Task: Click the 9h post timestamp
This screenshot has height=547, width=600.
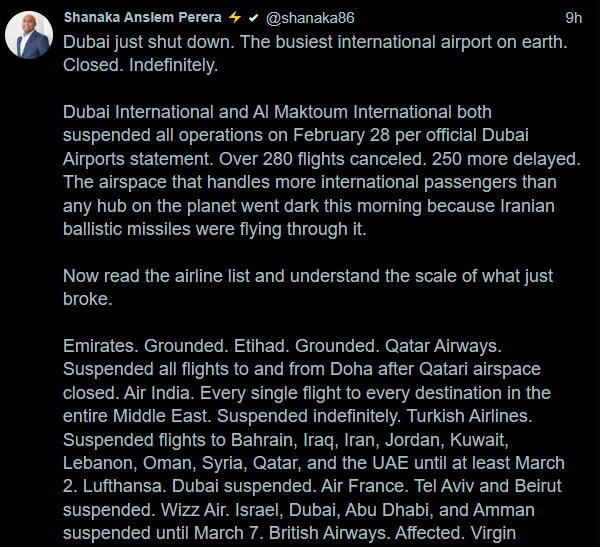Action: tap(573, 18)
